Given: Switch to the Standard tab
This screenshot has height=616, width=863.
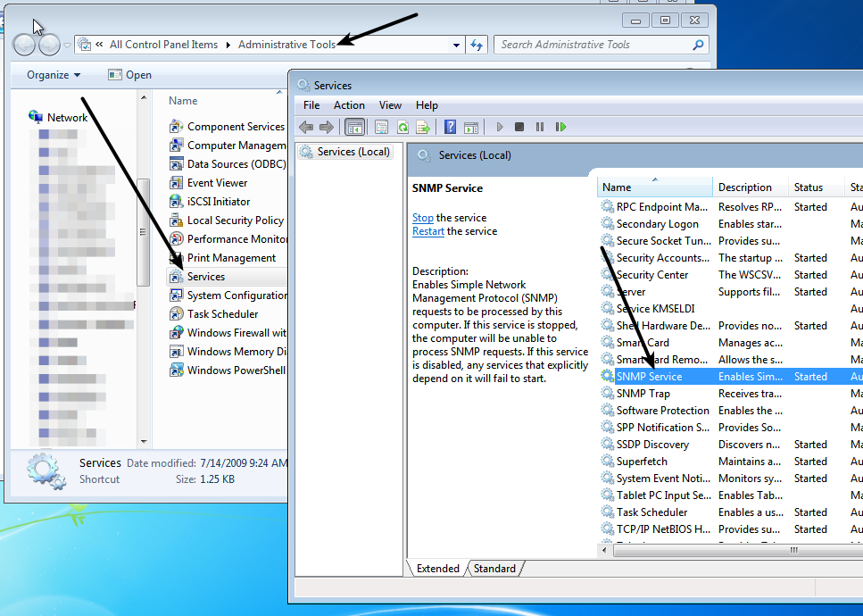Looking at the screenshot, I should (x=494, y=569).
